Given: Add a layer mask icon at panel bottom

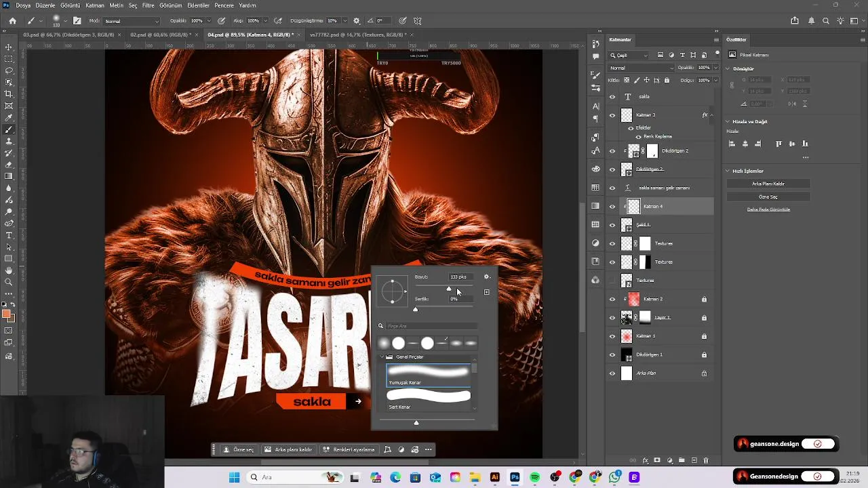Looking at the screenshot, I should click(x=657, y=460).
